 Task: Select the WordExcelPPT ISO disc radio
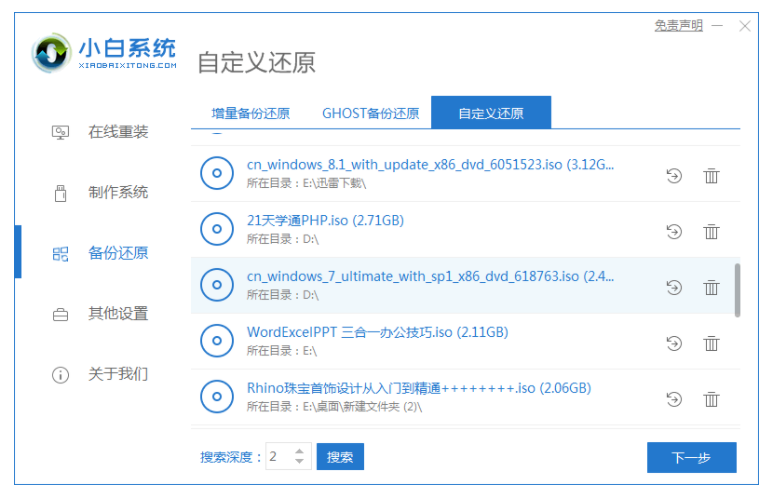click(x=216, y=341)
